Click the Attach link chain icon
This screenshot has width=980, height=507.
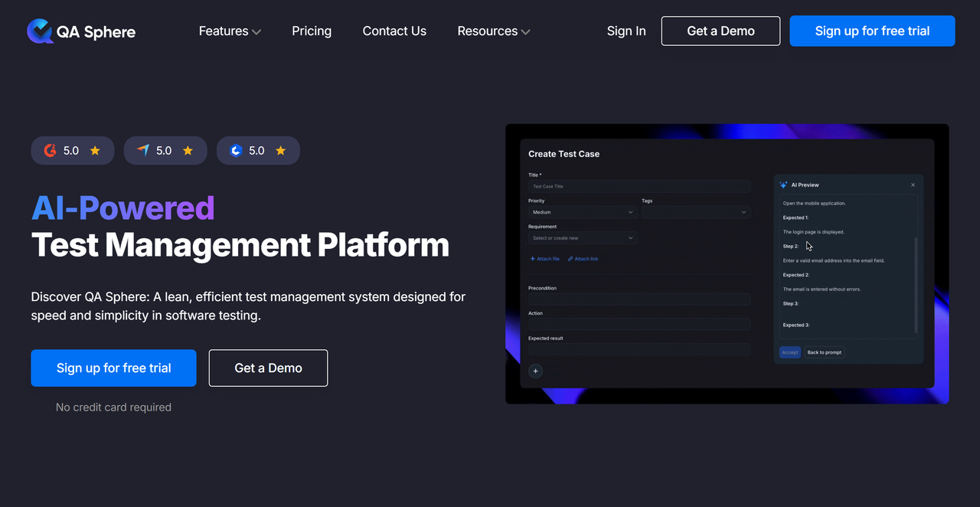tap(570, 259)
